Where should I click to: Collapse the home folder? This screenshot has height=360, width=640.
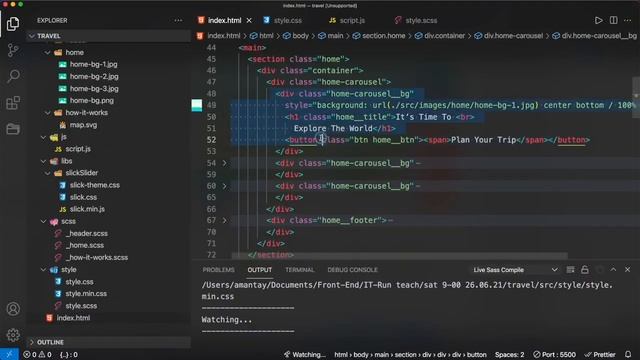(x=47, y=53)
